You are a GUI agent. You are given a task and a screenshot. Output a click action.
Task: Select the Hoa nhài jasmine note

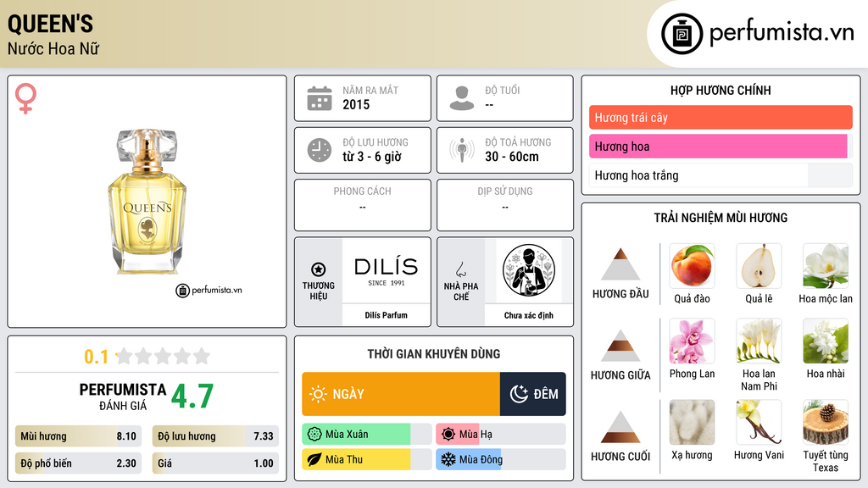pyautogui.click(x=826, y=341)
